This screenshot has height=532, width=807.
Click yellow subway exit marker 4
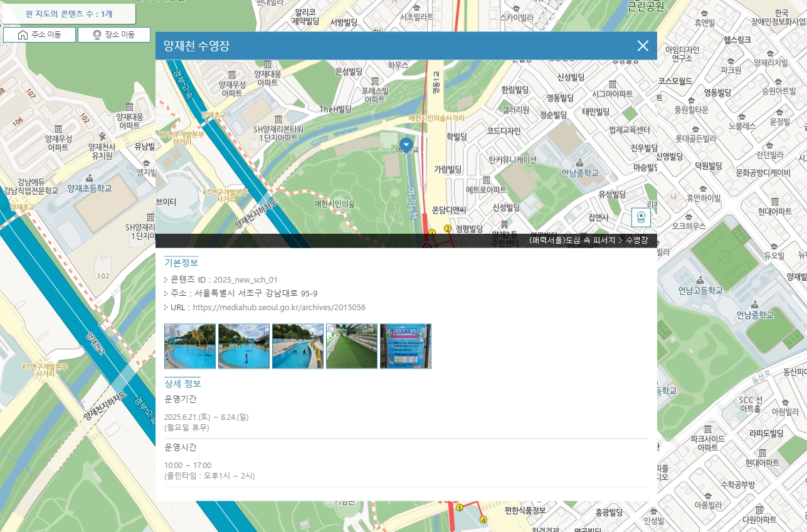coord(483,519)
